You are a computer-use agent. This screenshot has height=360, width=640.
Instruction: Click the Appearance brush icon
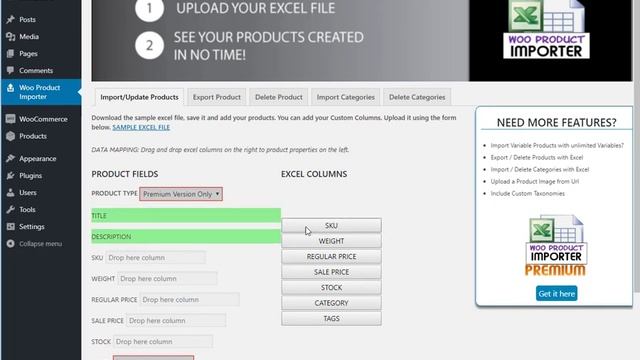pyautogui.click(x=11, y=158)
